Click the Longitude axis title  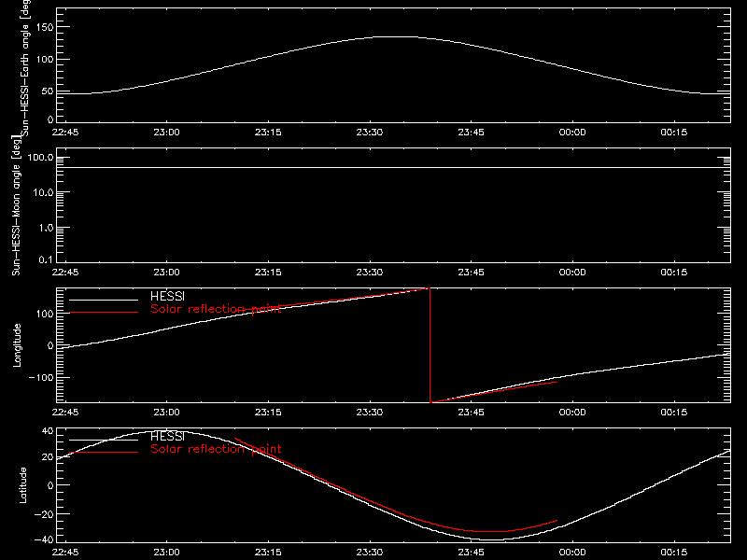(x=17, y=345)
